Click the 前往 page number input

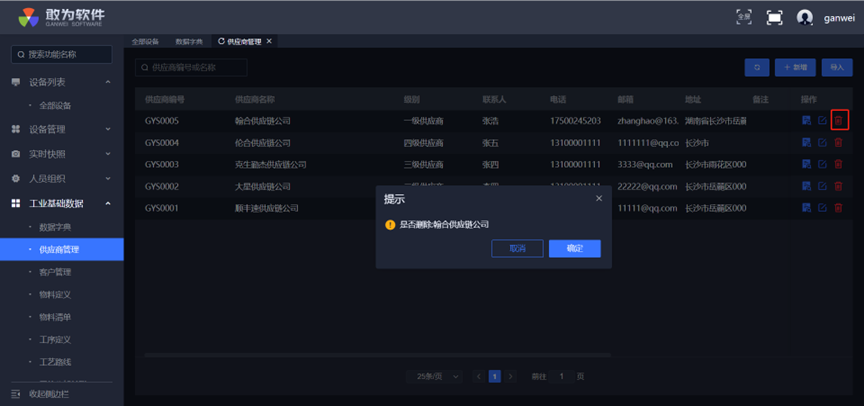coord(561,377)
